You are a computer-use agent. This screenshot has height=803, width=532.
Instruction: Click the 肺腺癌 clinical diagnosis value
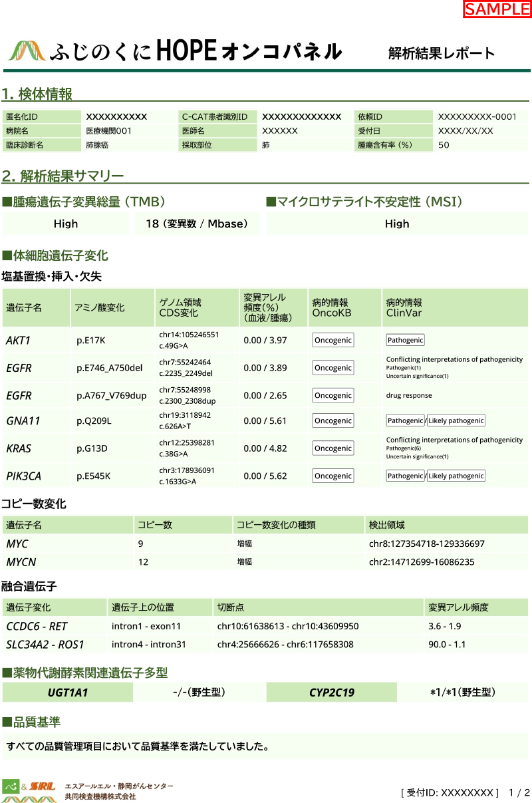98,144
